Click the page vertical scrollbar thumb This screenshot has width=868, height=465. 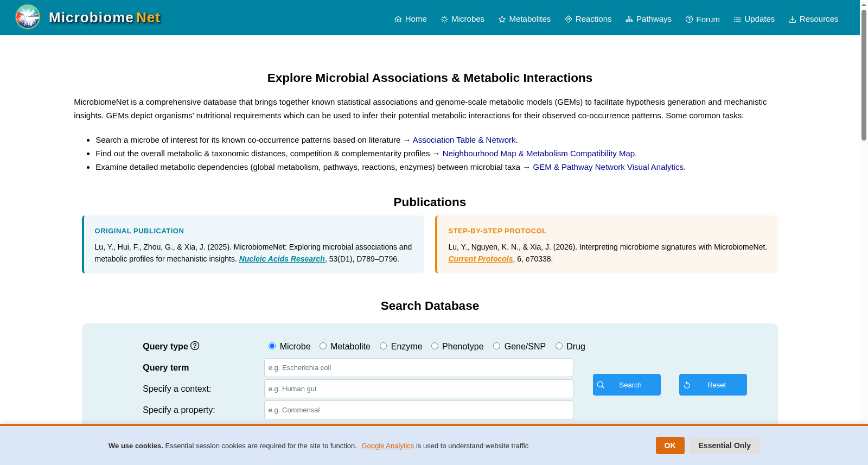(864, 75)
